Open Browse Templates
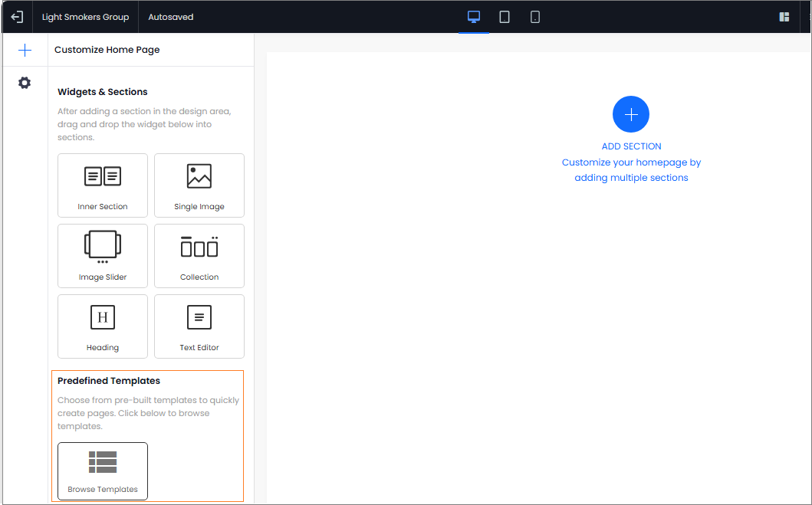Image resolution: width=812 pixels, height=505 pixels. click(103, 471)
